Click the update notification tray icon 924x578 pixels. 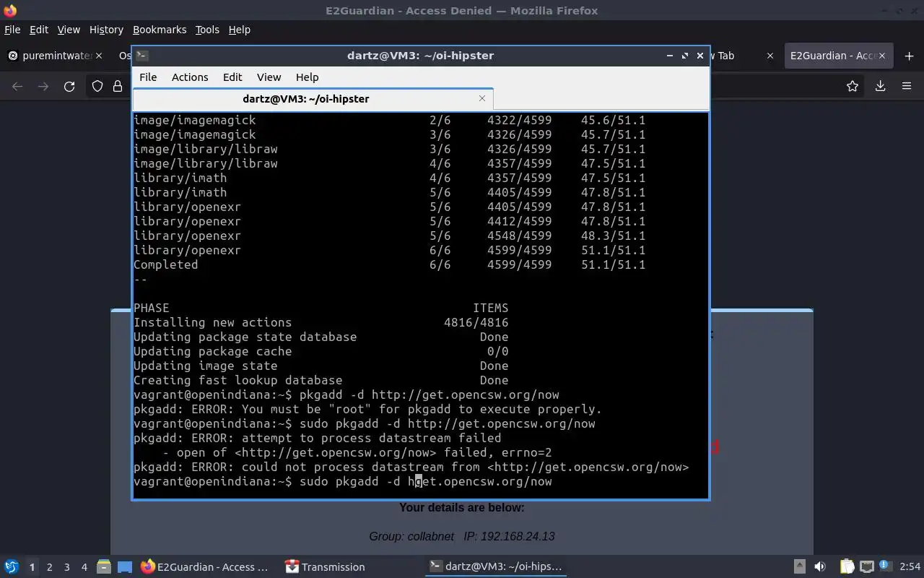(885, 566)
